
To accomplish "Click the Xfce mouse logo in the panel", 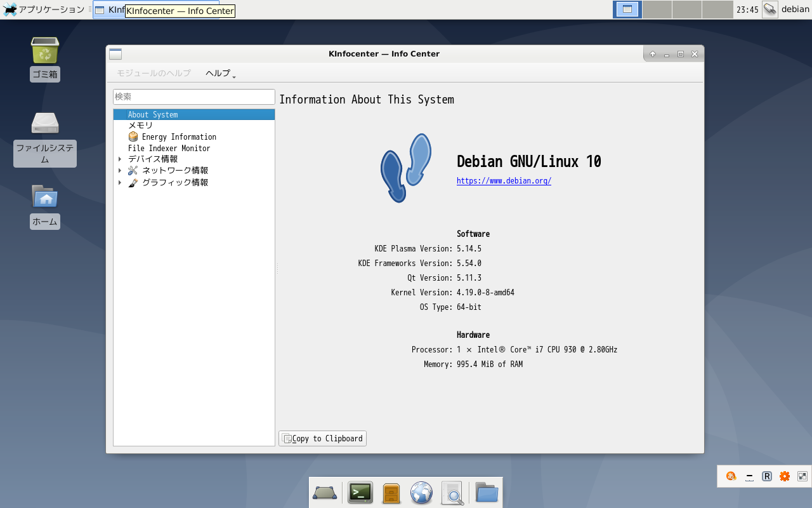I will pos(10,10).
